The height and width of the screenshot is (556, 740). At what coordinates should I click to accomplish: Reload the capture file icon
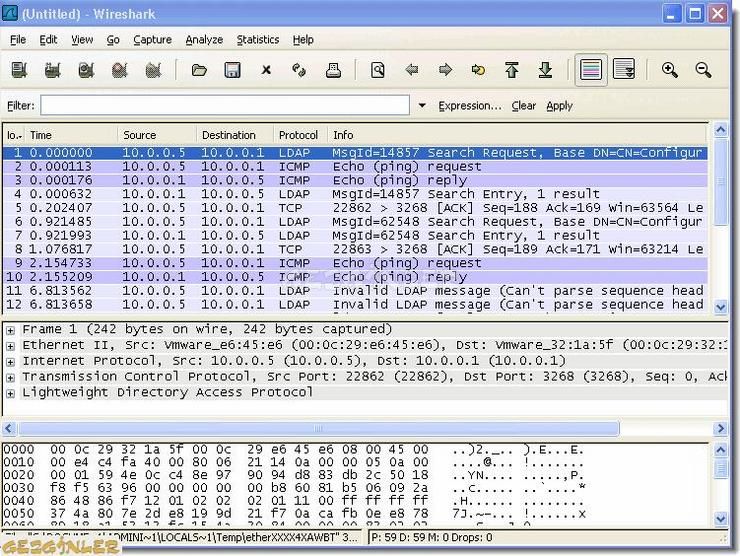[299, 70]
